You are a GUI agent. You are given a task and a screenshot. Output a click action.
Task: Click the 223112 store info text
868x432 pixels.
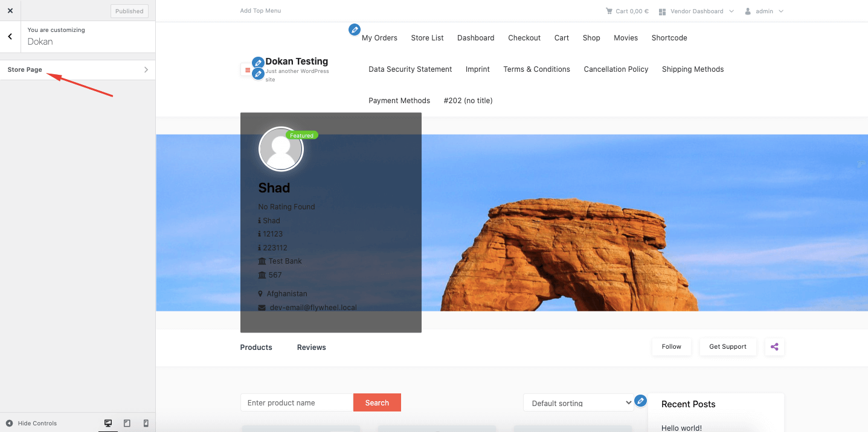(x=275, y=248)
